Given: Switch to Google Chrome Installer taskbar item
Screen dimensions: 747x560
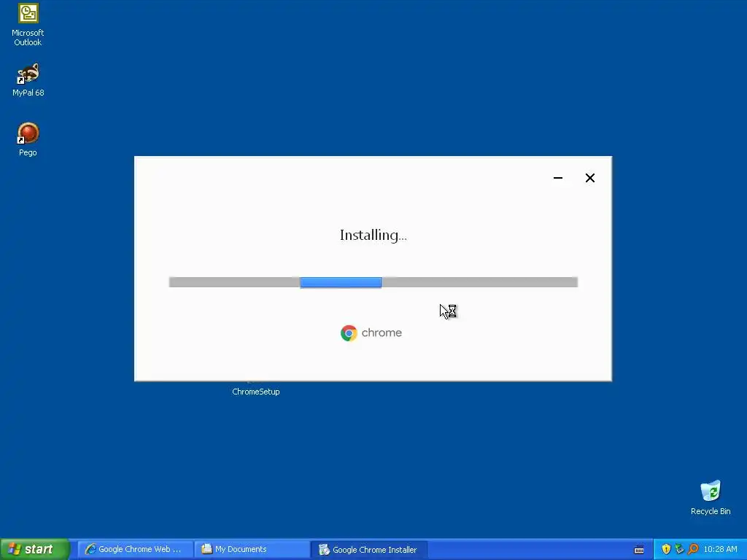Looking at the screenshot, I should click(x=368, y=549).
